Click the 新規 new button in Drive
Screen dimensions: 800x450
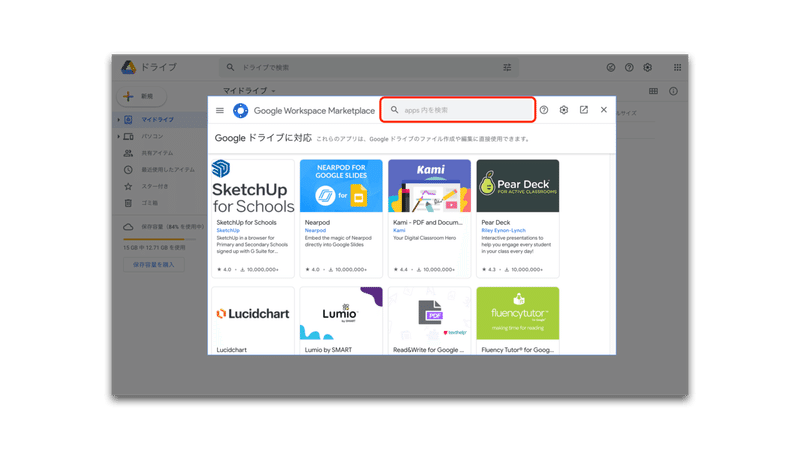tap(141, 96)
